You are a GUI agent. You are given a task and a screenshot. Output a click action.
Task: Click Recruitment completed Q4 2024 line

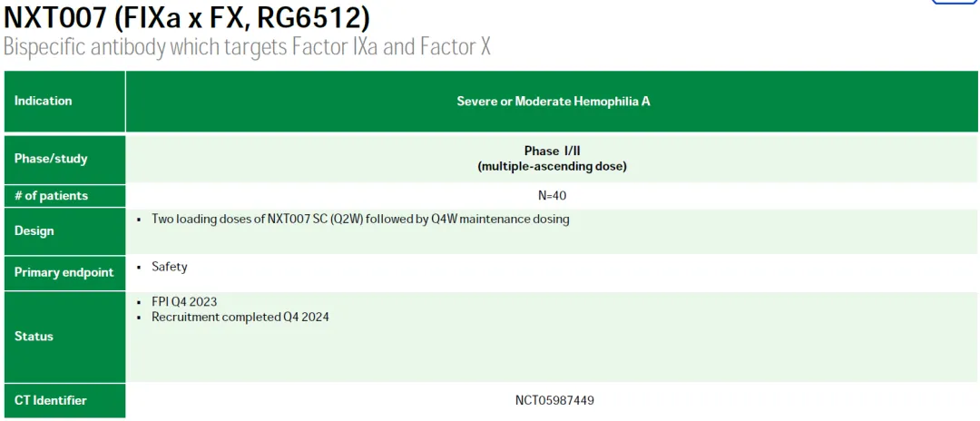[x=240, y=317]
